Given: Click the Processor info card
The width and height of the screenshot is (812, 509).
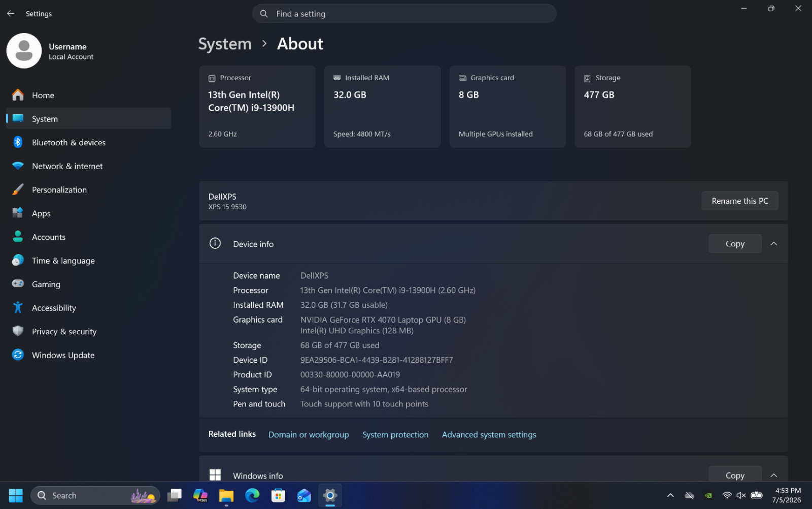Looking at the screenshot, I should [x=257, y=107].
